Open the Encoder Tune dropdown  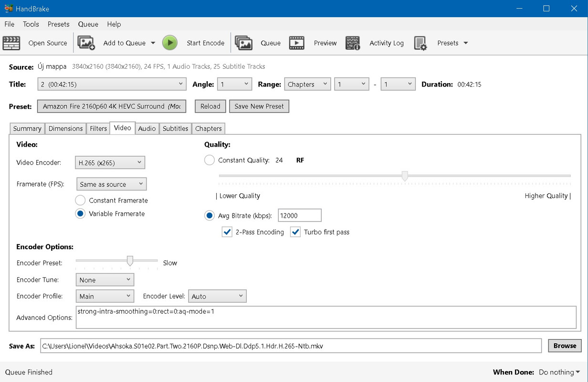click(105, 280)
